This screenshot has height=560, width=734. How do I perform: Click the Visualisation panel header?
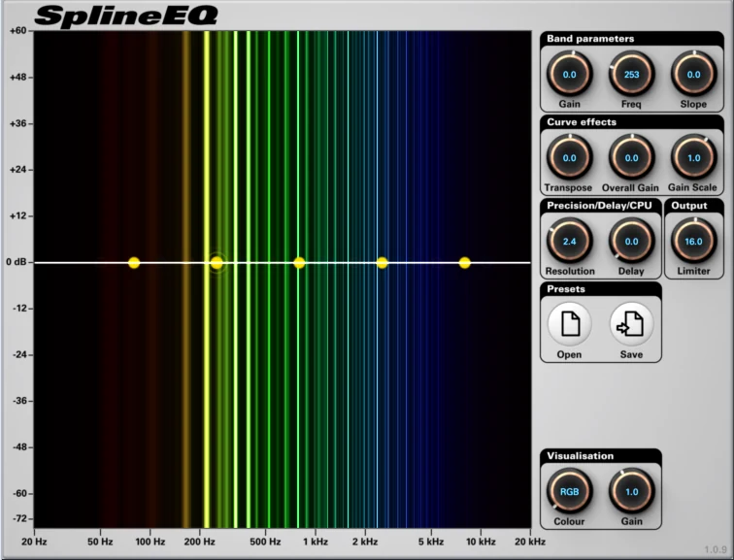pyautogui.click(x=601, y=456)
